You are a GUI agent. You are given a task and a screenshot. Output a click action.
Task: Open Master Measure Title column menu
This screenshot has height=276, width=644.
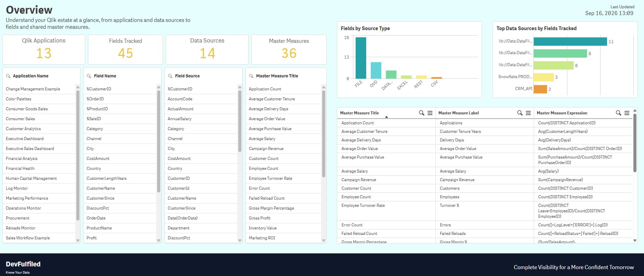point(430,113)
